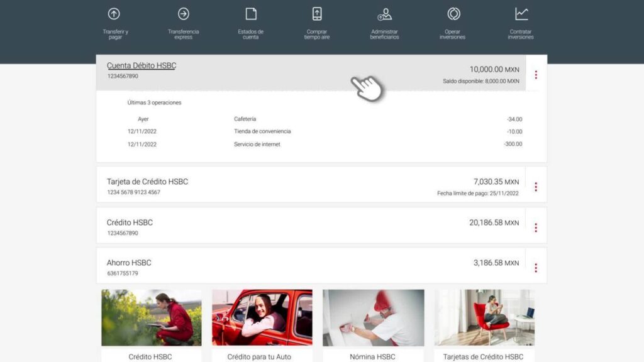Click the -34.00 transaction amount
The image size is (644, 362).
click(514, 119)
